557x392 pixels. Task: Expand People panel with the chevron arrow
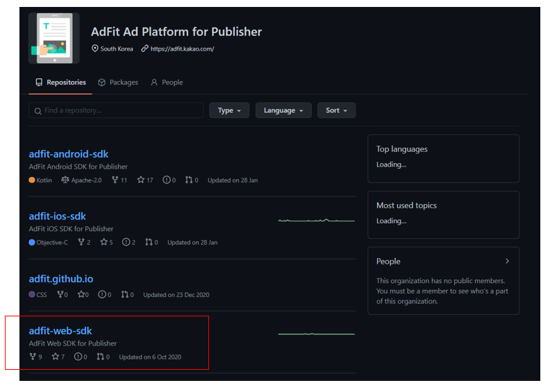507,261
